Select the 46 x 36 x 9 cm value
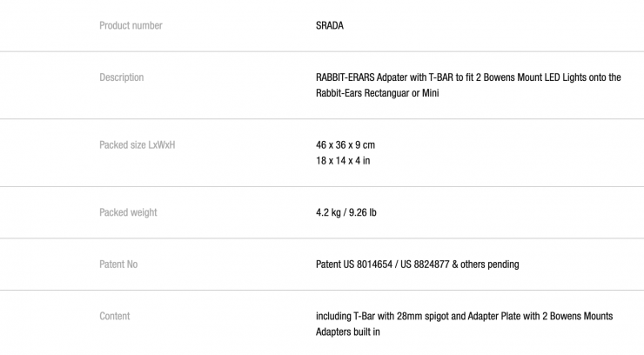Viewport: 644px width, 355px height. pos(345,145)
